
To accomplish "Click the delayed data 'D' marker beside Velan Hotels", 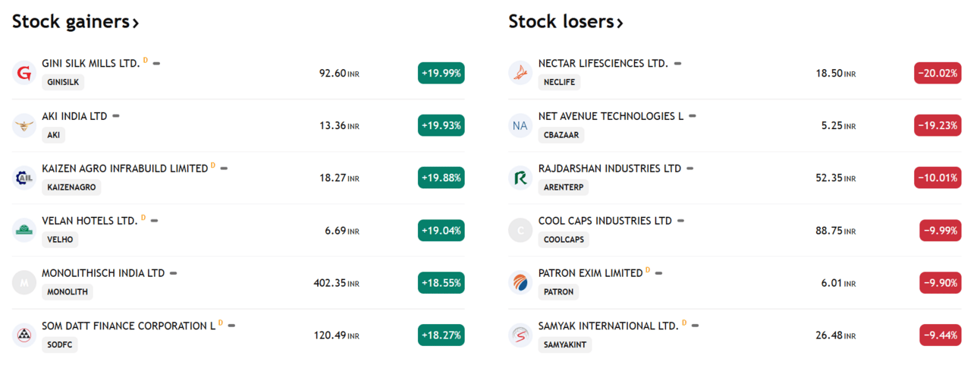I will 143,217.
